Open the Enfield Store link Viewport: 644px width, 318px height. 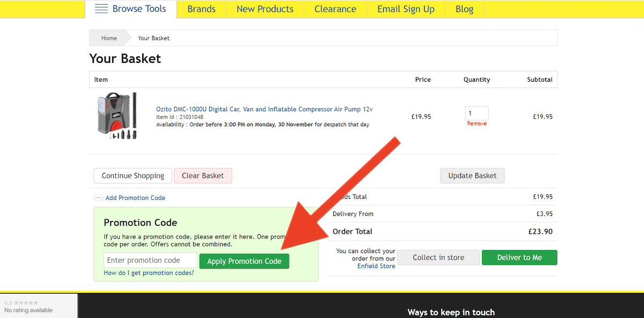[376, 266]
